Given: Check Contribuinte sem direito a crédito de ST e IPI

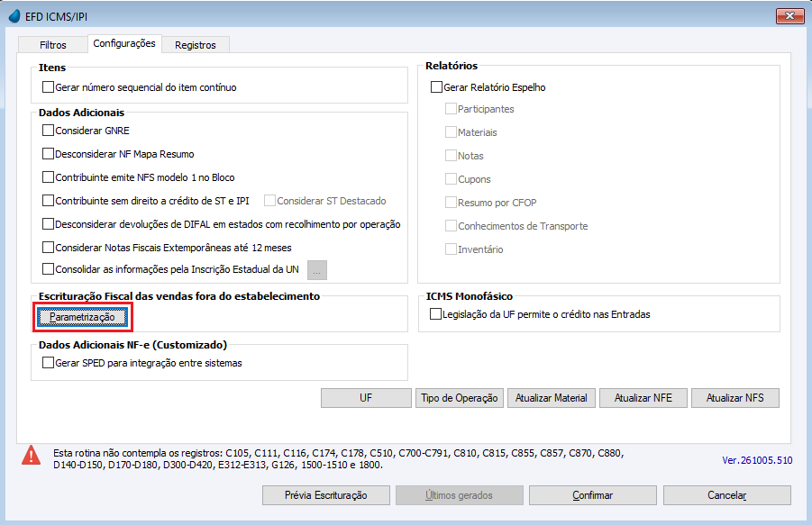Looking at the screenshot, I should [x=48, y=200].
